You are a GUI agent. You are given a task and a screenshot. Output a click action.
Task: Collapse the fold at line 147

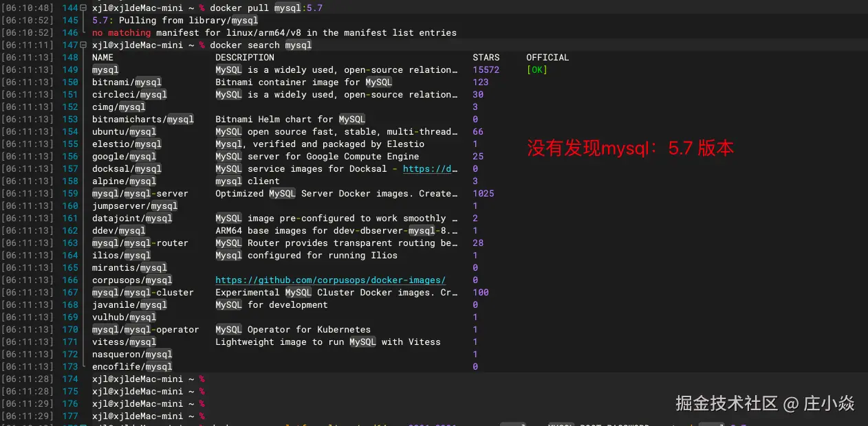[x=83, y=45]
